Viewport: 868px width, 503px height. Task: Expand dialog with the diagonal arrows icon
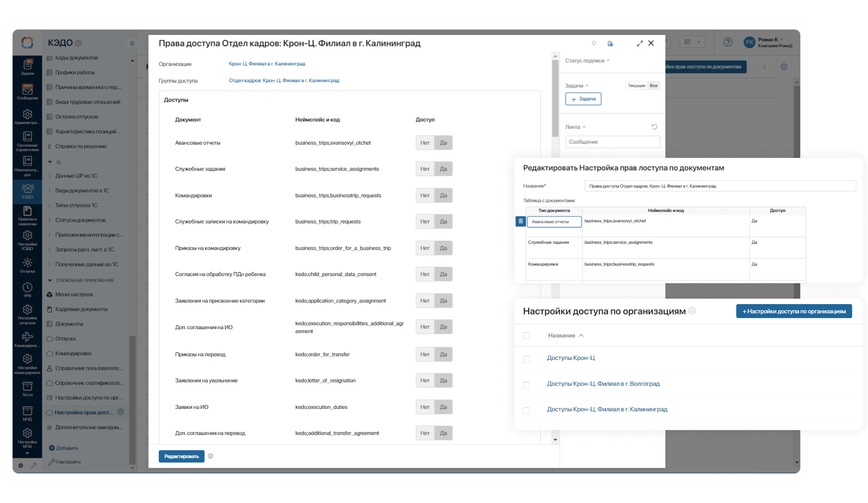(640, 43)
